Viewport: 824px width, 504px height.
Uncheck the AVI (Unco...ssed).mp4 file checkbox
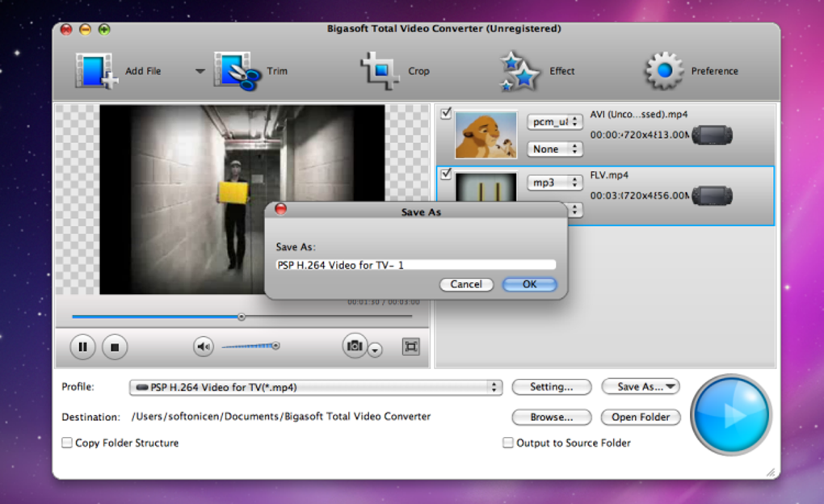(x=446, y=113)
